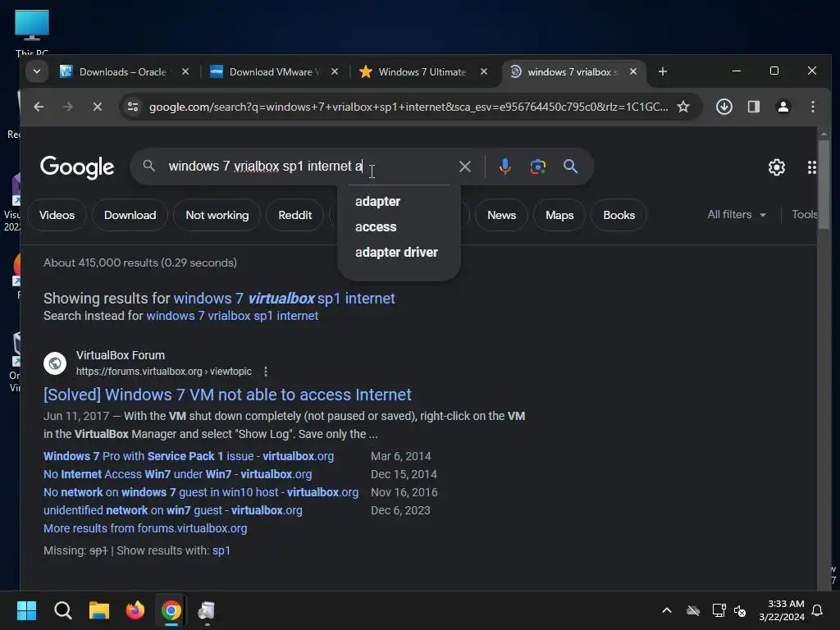This screenshot has height=630, width=840.
Task: Open more options for VirtualBox Forum result
Action: pyautogui.click(x=266, y=372)
